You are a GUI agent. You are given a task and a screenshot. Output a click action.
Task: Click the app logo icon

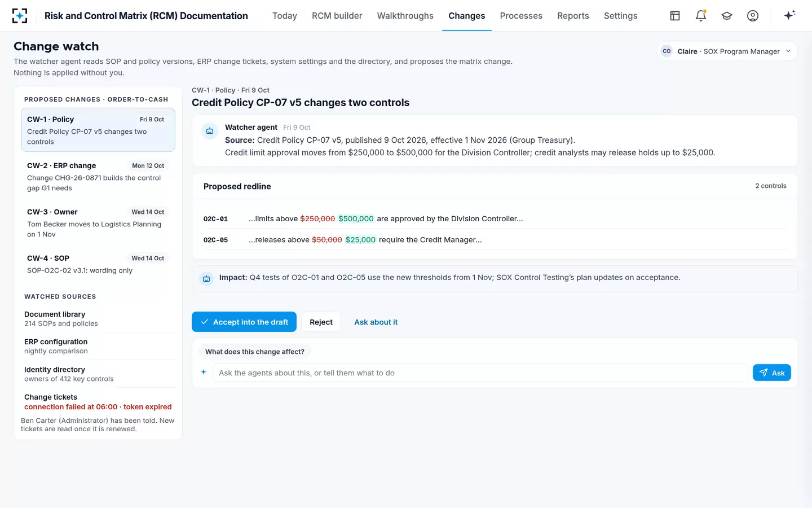pyautogui.click(x=20, y=16)
